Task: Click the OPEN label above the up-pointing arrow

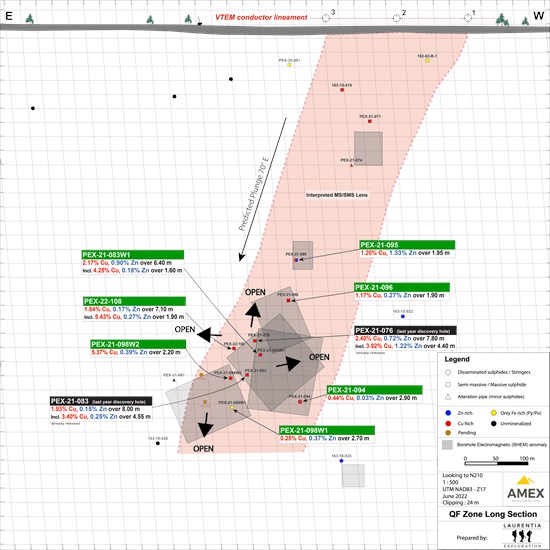Action: pos(255,292)
